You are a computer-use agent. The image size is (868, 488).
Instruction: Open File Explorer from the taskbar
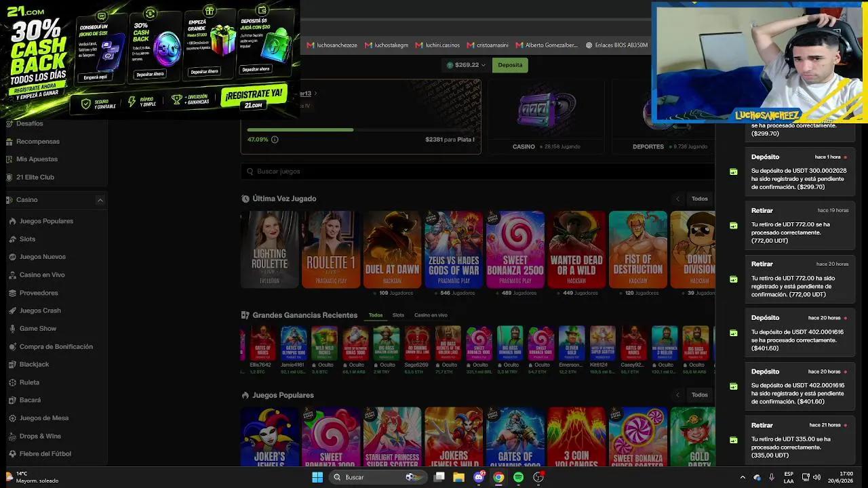click(x=458, y=477)
